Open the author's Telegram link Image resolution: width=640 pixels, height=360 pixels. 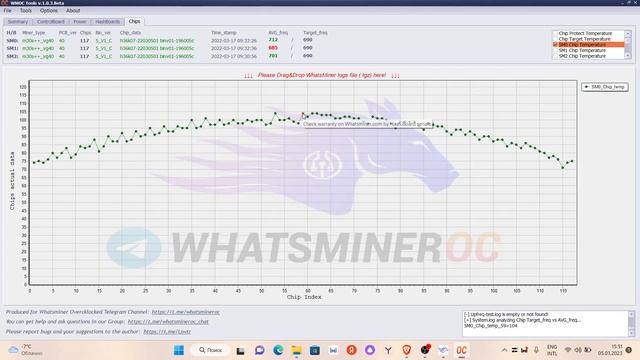(x=167, y=332)
